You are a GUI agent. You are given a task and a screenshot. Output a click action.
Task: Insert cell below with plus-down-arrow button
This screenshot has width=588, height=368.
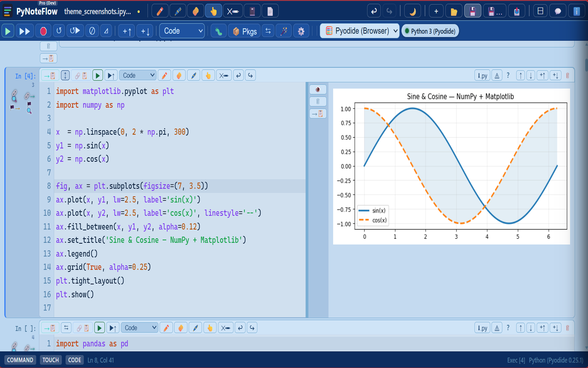click(145, 31)
